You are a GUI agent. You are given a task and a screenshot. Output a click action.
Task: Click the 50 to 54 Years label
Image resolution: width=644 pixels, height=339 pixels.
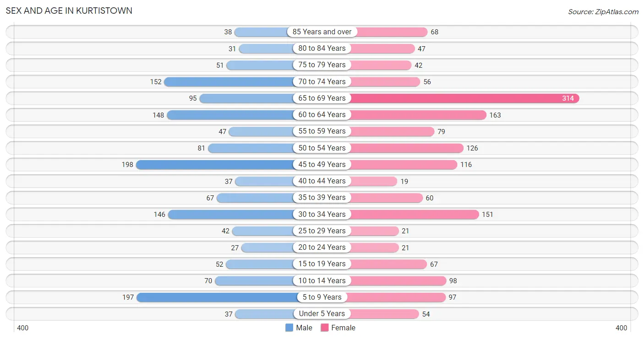[x=322, y=148]
